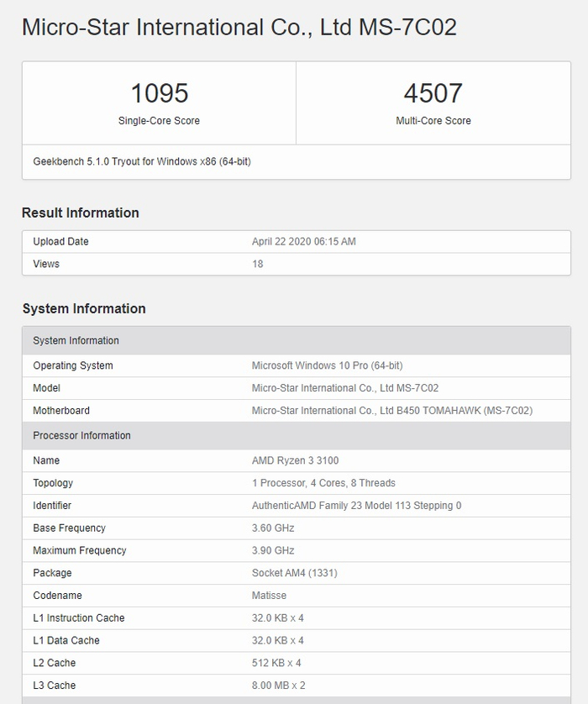Select the AMD Ryzen 3 3100 value

(296, 460)
